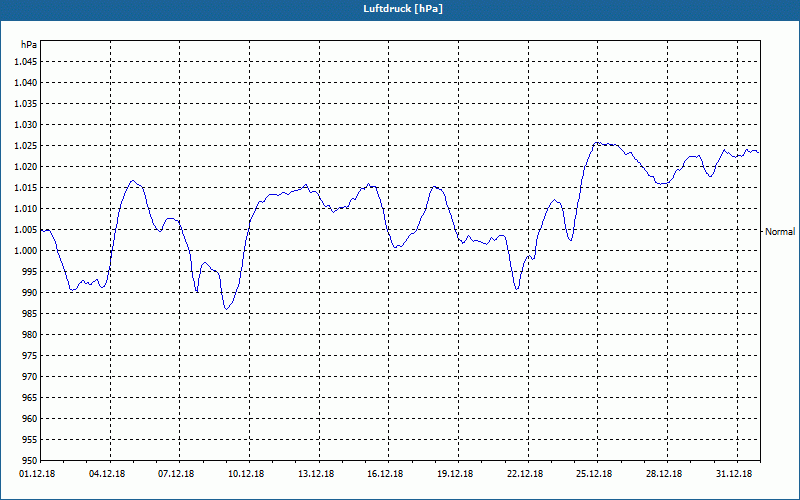The width and height of the screenshot is (800, 500).
Task: Select the 07.12.18 date label
Action: pos(176,474)
